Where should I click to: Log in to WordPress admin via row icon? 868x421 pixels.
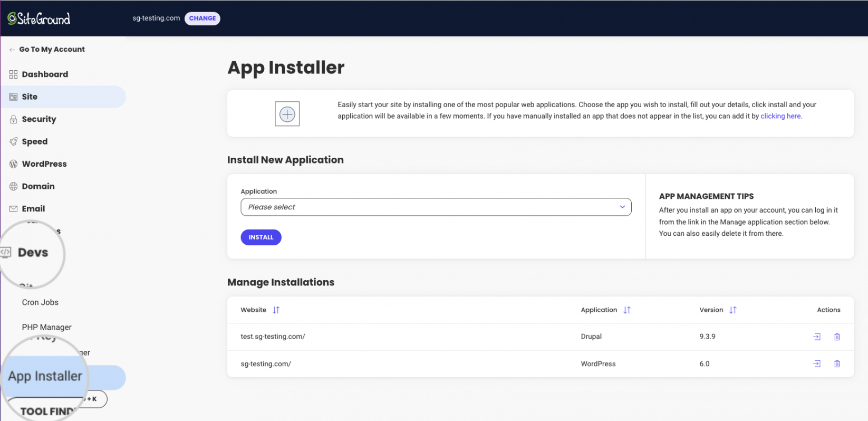click(817, 363)
